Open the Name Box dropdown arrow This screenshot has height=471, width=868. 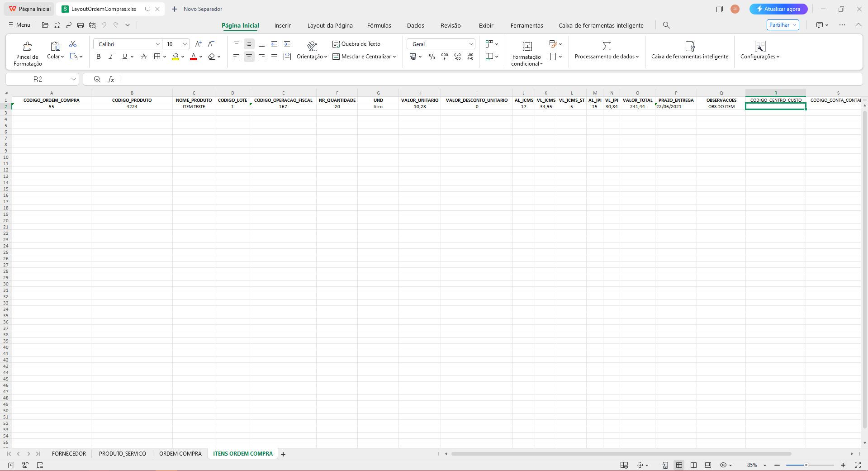coord(73,79)
